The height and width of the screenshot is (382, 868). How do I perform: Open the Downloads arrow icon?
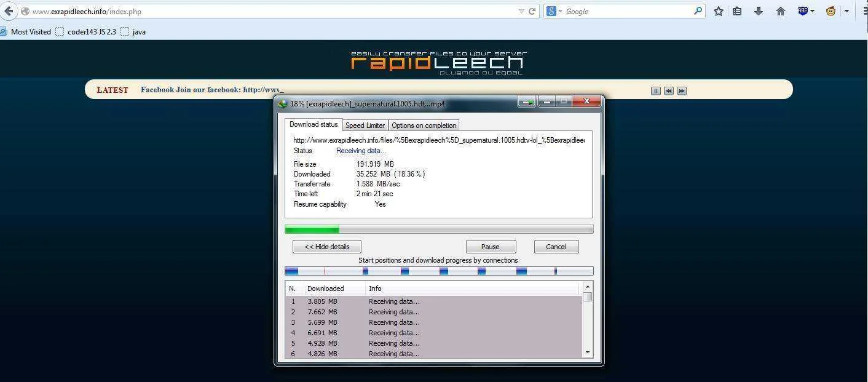click(x=759, y=11)
